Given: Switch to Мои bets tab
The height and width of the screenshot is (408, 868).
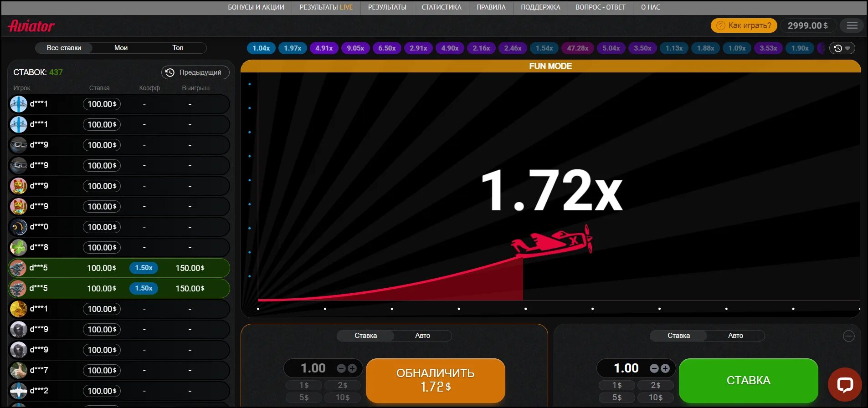Looking at the screenshot, I should (121, 48).
